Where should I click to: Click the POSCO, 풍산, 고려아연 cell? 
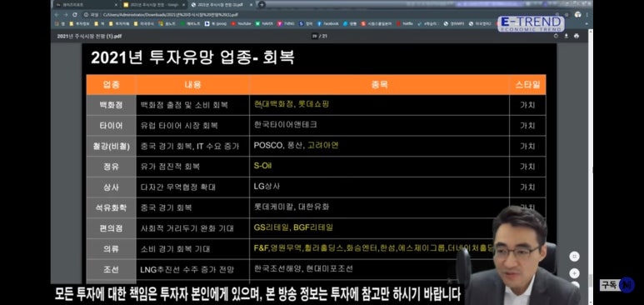[379, 146]
